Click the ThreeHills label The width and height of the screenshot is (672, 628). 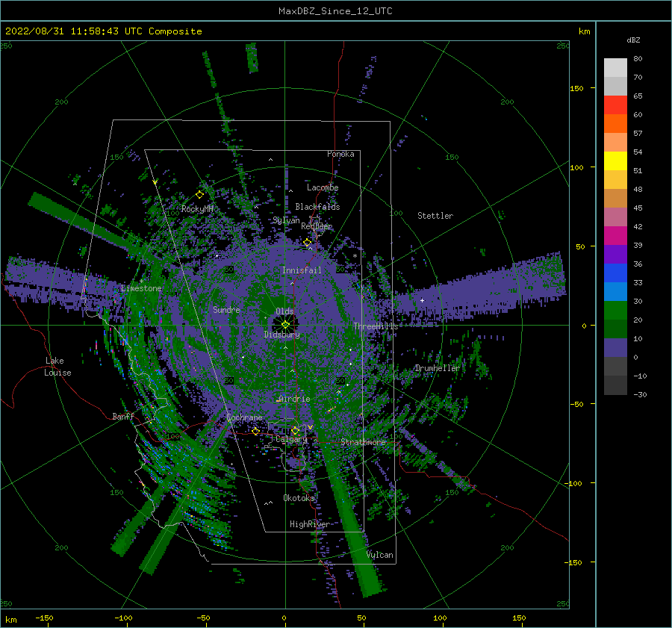tap(376, 326)
